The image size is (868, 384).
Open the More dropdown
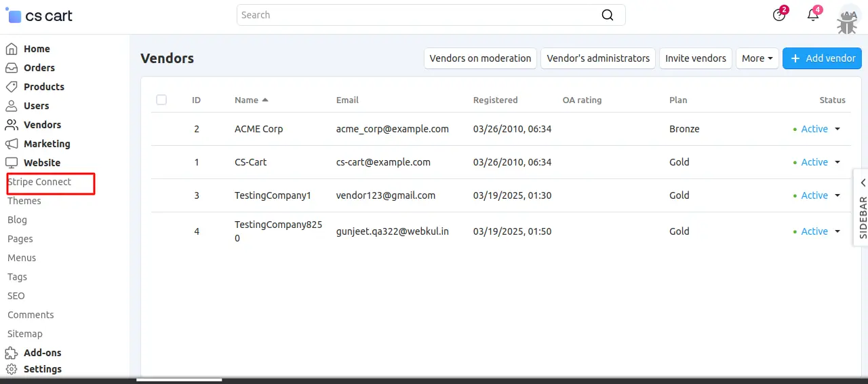pos(757,58)
